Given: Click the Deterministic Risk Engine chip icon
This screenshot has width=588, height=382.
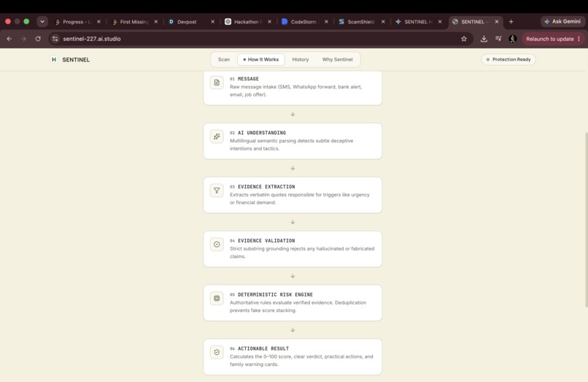Looking at the screenshot, I should [x=217, y=298].
